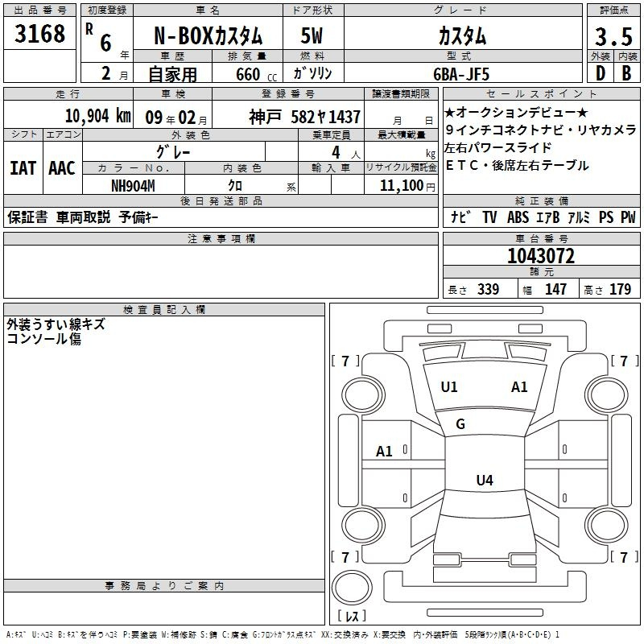The image size is (644, 644).
Task: Click the 9インチコネクトナビ・リヤカメラ line
Action: (541, 130)
